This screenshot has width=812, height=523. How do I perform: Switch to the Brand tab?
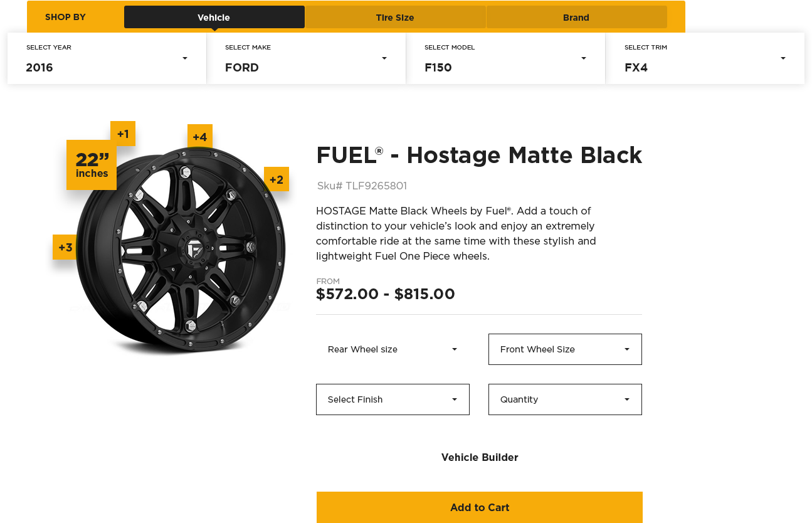tap(576, 18)
